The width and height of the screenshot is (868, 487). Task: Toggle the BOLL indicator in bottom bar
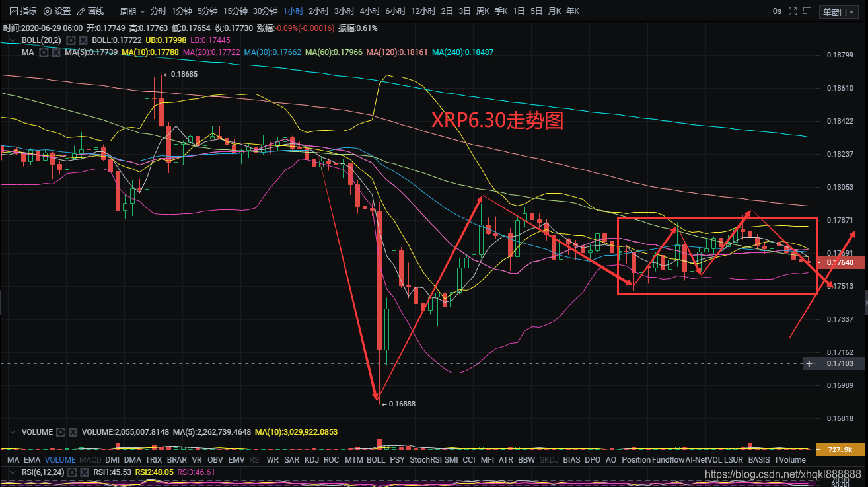pyautogui.click(x=376, y=459)
